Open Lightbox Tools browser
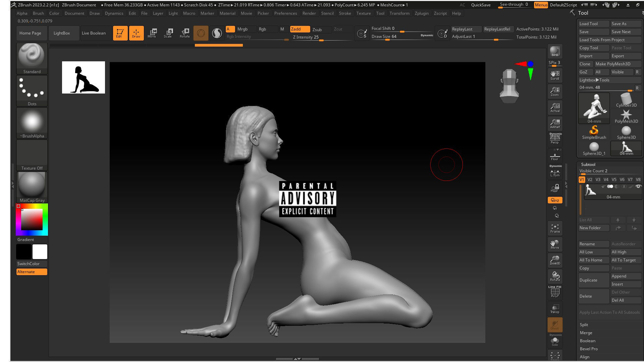 (610, 80)
